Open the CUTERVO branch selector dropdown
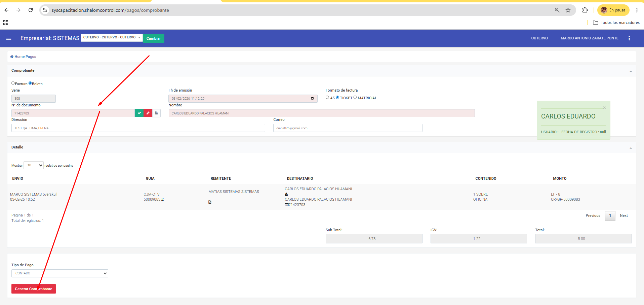Viewport: 644px width, 305px height. tap(112, 37)
